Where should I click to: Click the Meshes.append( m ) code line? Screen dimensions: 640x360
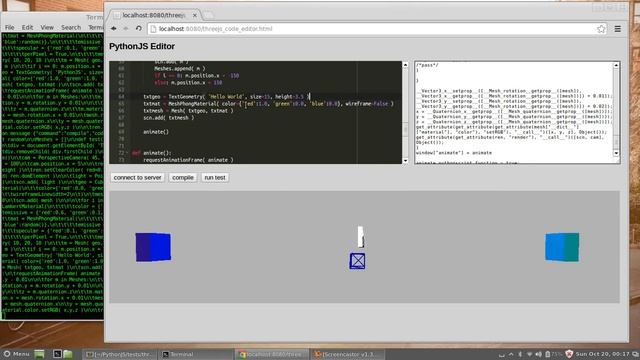(x=180, y=69)
